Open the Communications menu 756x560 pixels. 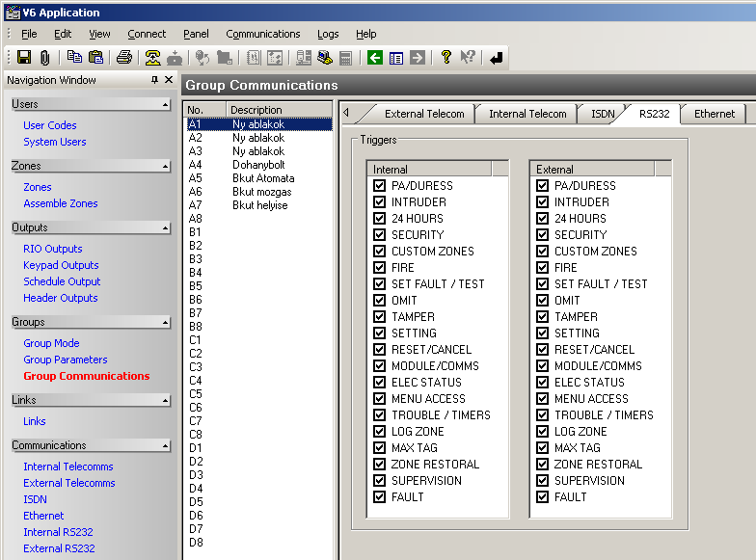(x=263, y=34)
